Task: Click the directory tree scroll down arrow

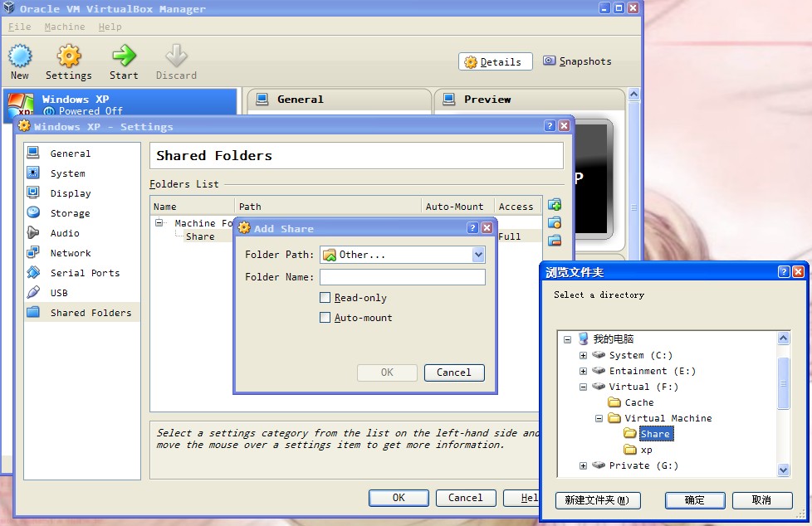Action: click(783, 470)
